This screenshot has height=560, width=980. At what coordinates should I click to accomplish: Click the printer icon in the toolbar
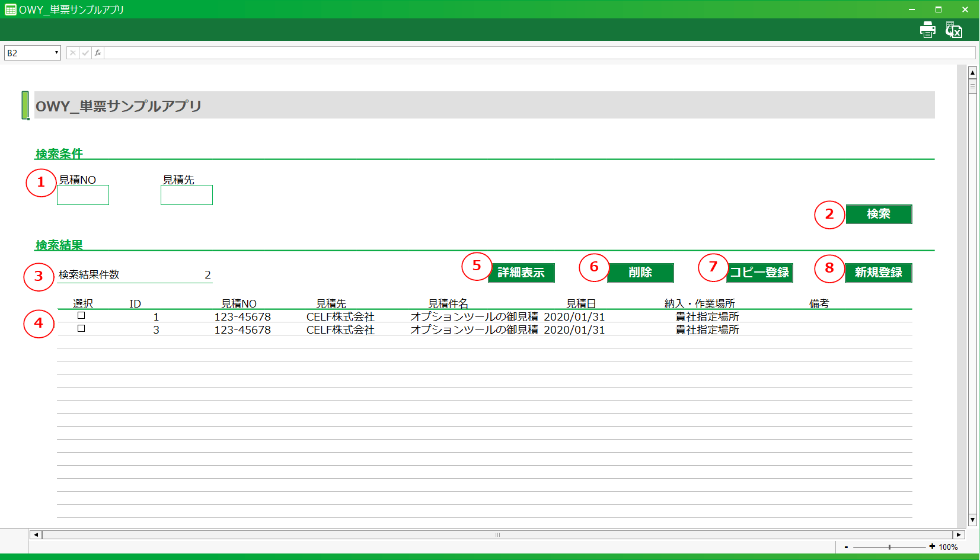tap(927, 30)
